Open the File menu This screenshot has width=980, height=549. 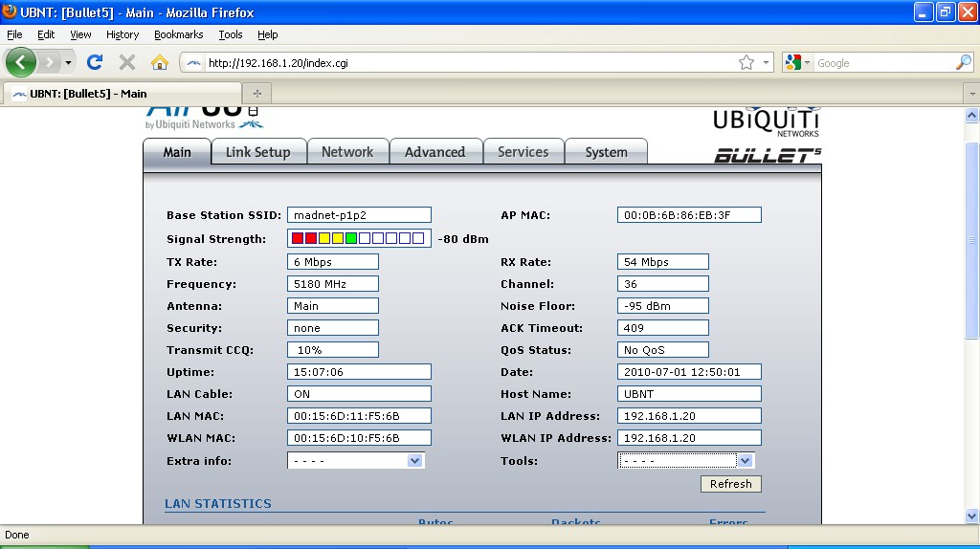14,34
